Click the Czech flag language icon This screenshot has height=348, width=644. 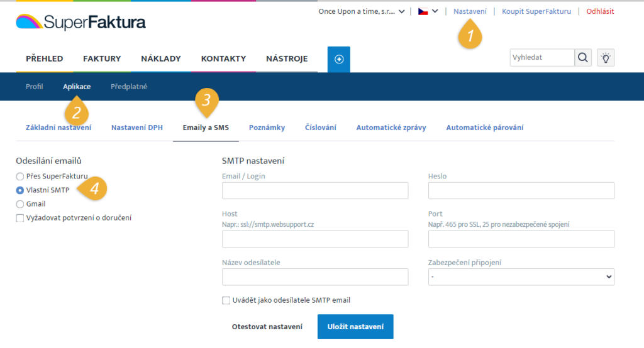pyautogui.click(x=423, y=11)
